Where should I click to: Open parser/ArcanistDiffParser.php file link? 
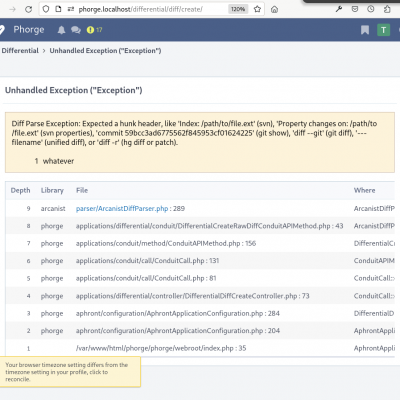point(122,209)
